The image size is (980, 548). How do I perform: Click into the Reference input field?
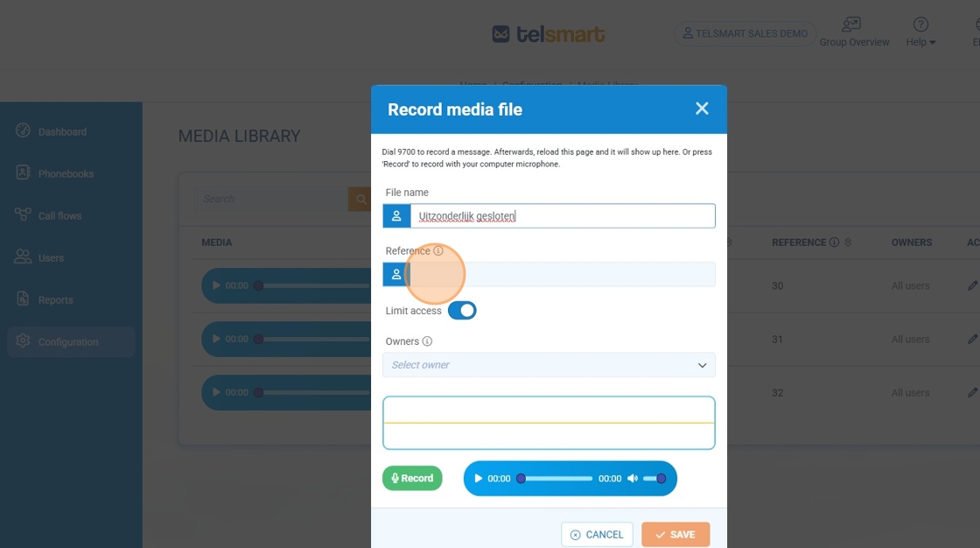[x=560, y=275]
